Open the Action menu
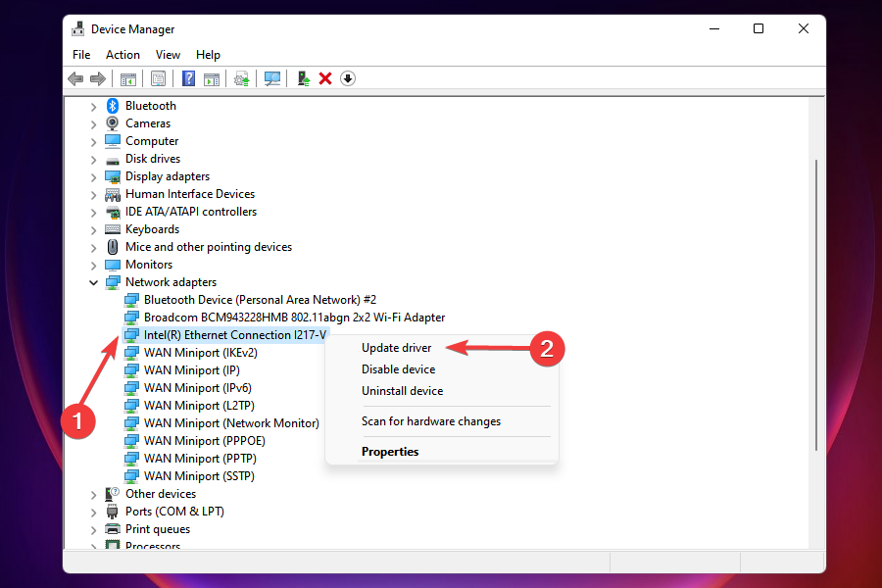 pyautogui.click(x=122, y=55)
